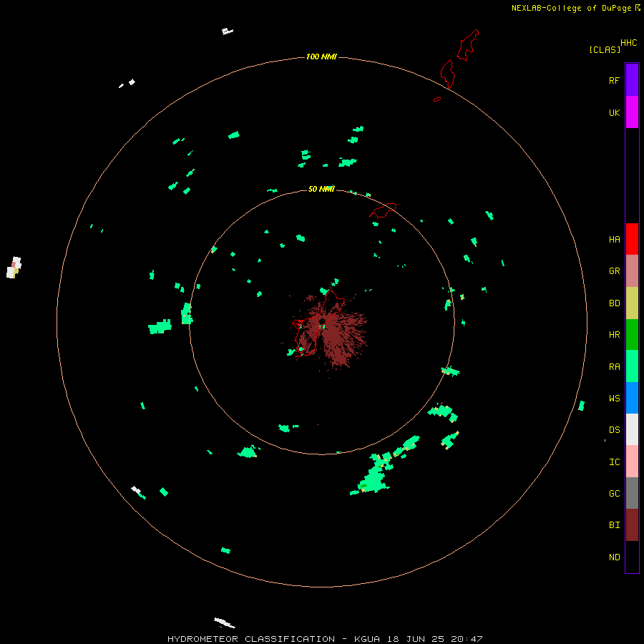Screen dimensions: 644x644
Task: Click the WS legend label
Action: [614, 398]
